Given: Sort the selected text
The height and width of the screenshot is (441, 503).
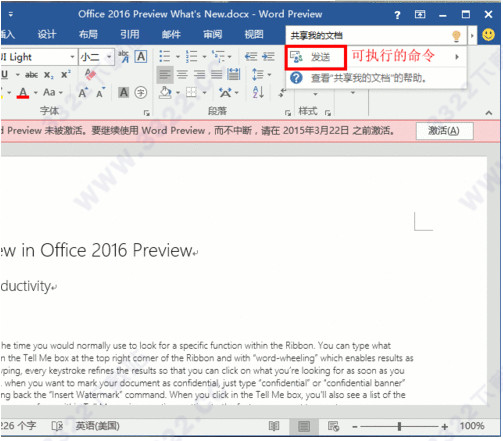Looking at the screenshot, I should 258,92.
